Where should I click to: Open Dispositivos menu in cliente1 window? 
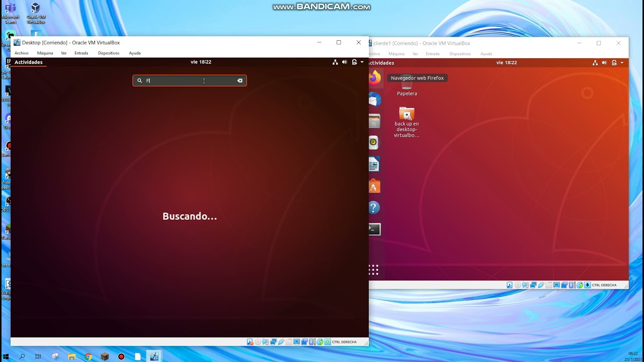(x=460, y=54)
